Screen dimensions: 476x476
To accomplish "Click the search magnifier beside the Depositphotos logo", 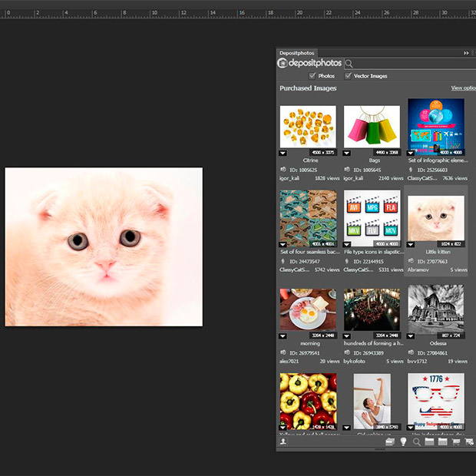I will 349,64.
